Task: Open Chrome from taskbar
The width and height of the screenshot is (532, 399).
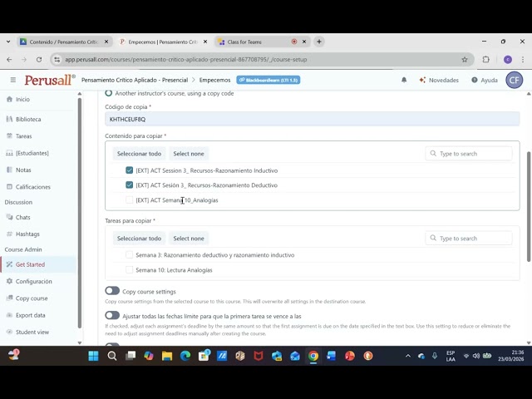Action: (x=313, y=356)
